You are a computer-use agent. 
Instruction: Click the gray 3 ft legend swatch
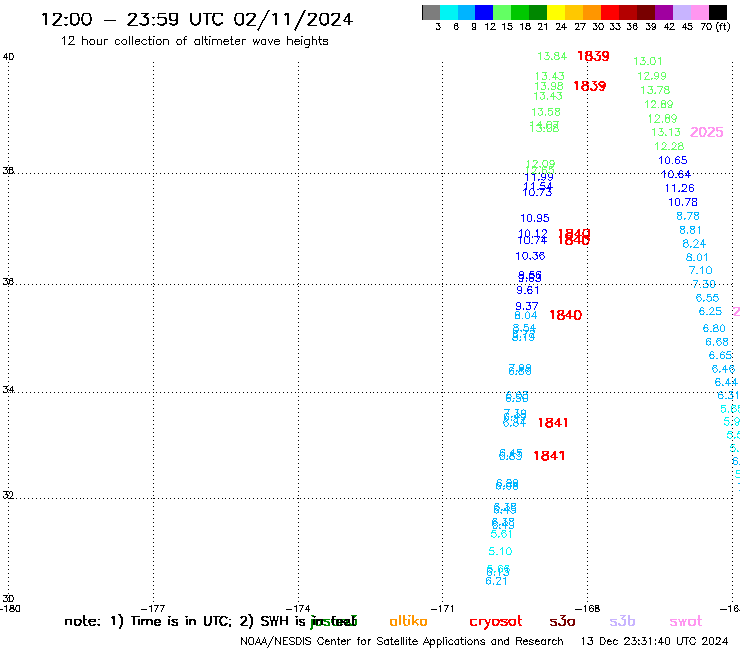431,12
